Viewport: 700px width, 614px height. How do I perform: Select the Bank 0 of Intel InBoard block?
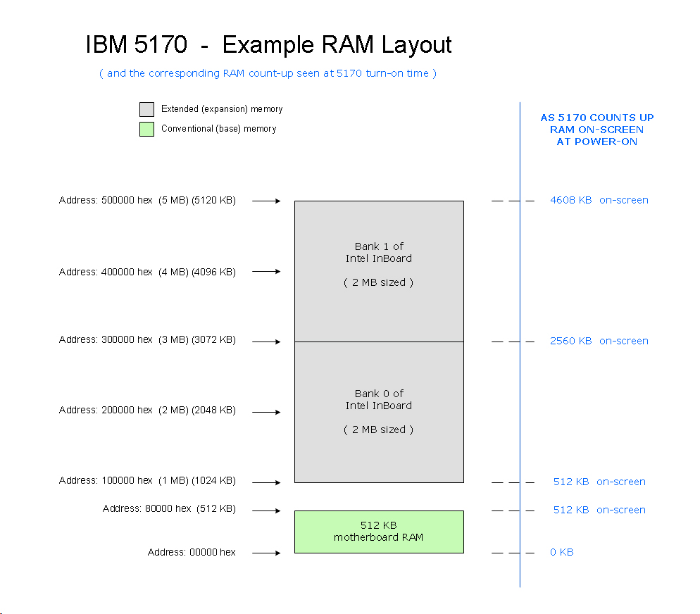(379, 412)
